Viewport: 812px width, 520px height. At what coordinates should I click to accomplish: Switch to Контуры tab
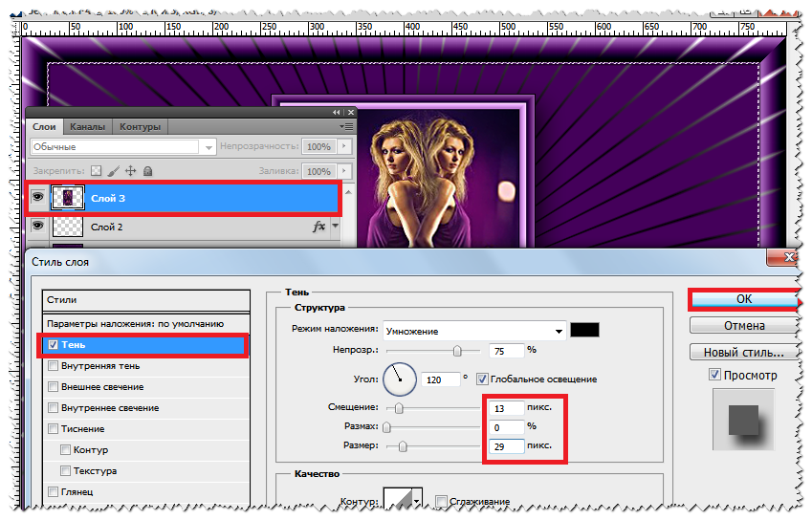140,127
